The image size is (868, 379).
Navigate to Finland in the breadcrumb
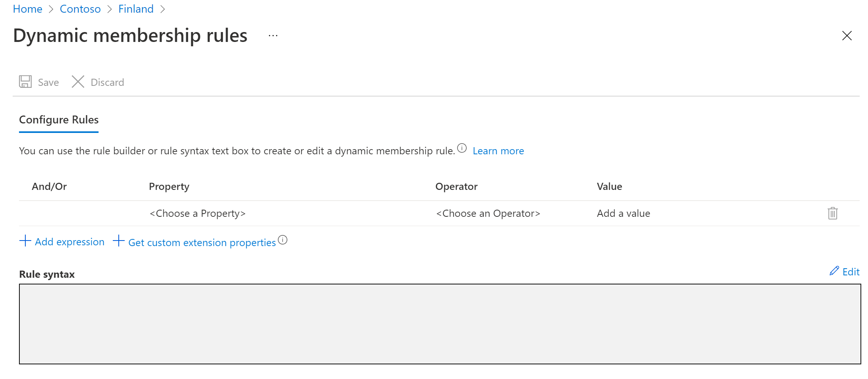[x=136, y=9]
